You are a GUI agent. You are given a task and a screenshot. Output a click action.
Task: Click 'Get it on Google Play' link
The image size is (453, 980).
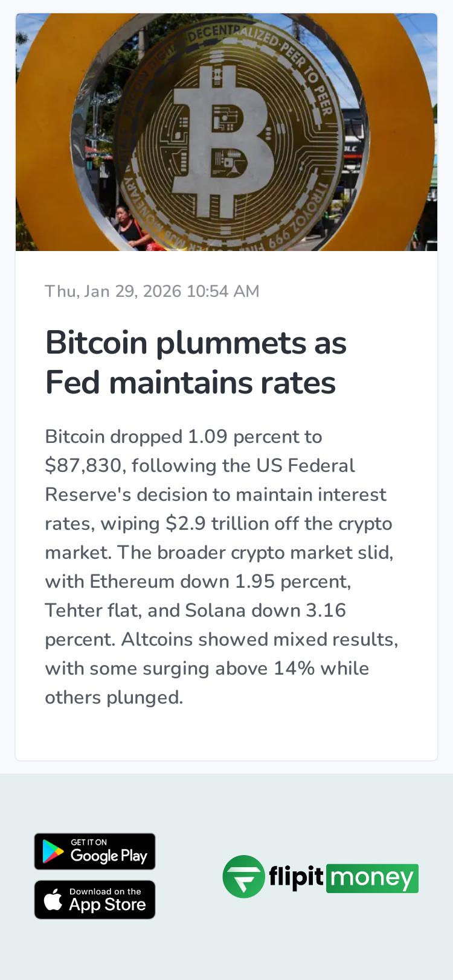coord(95,851)
